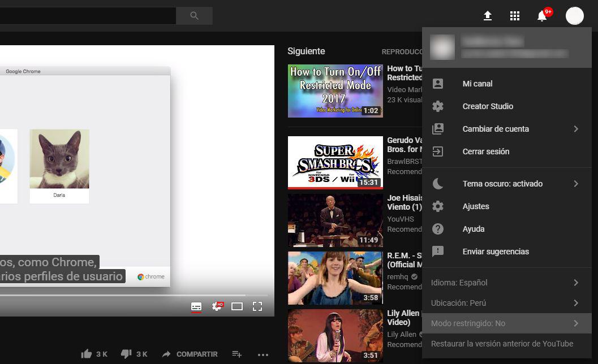
Task: Switch to theater mode via the player icon
Action: pyautogui.click(x=237, y=306)
